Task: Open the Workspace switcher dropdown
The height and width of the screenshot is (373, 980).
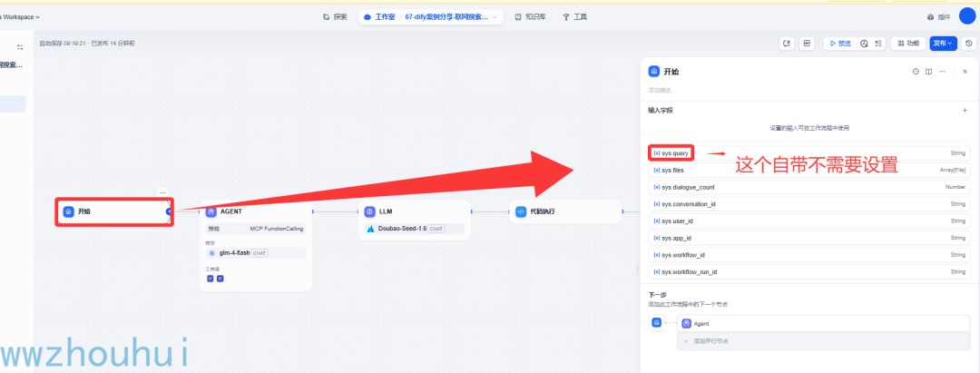Action: (21, 17)
